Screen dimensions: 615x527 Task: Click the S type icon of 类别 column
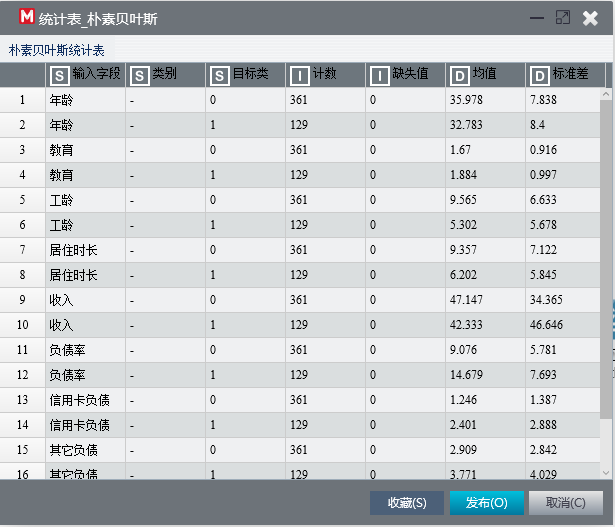(x=139, y=76)
